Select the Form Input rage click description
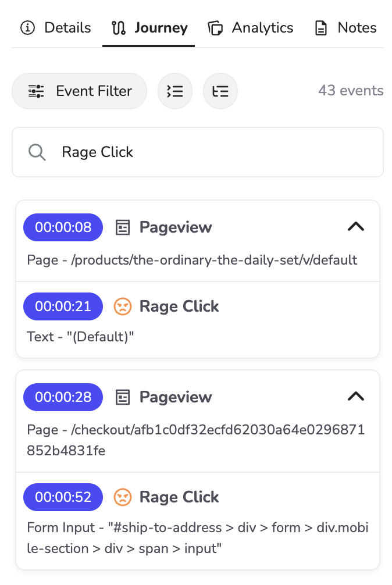 point(198,537)
